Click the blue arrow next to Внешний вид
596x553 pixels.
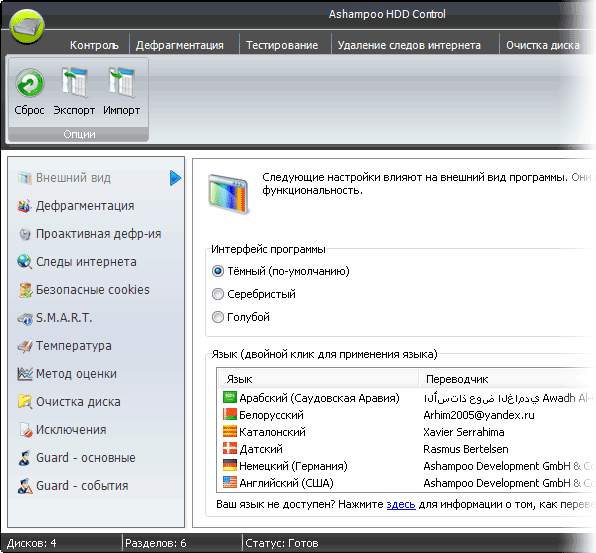(175, 178)
